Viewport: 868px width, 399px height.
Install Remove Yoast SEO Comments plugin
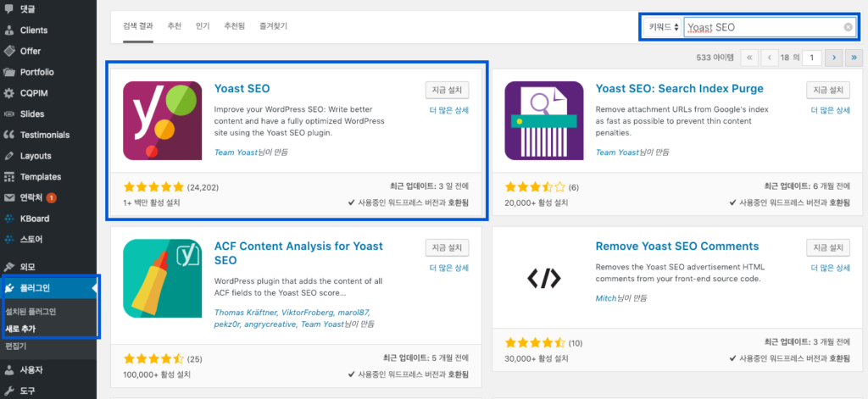pos(828,247)
